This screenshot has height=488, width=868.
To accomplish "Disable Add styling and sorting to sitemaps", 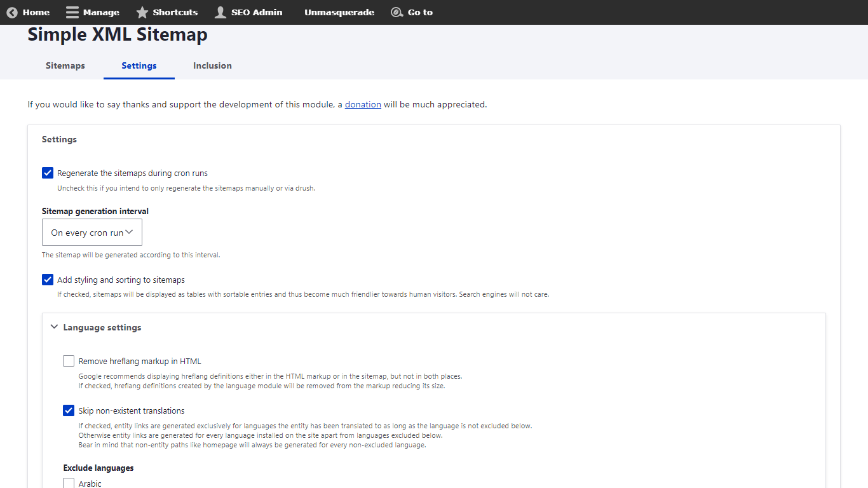I will (48, 280).
